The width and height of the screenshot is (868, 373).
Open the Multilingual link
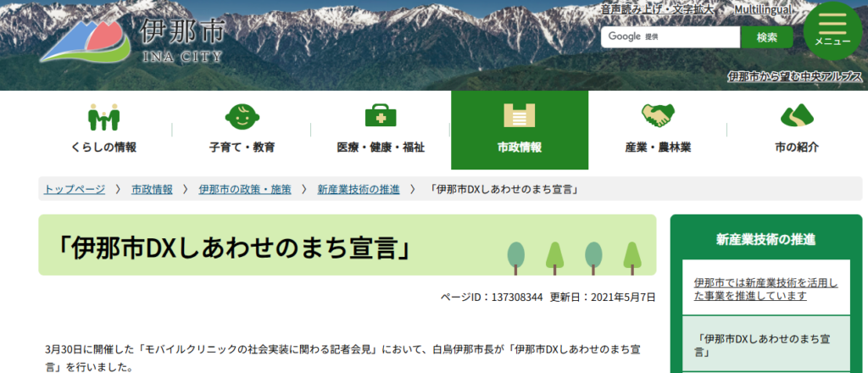point(763,9)
